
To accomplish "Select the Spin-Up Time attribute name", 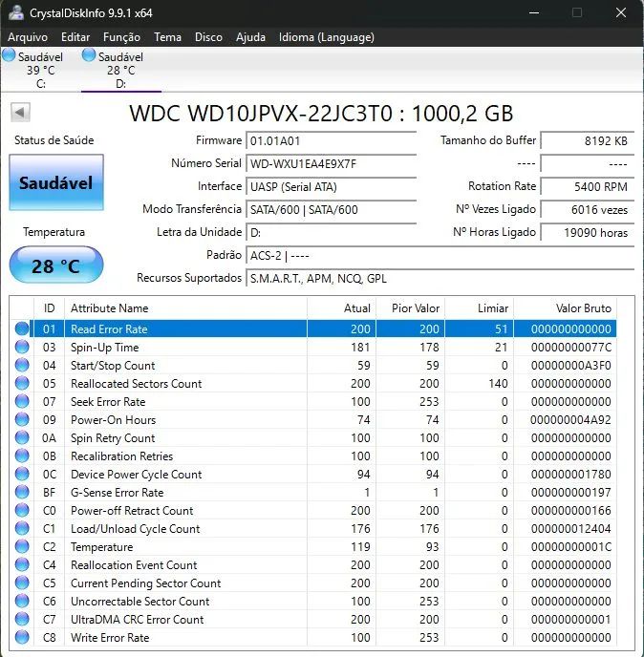I will tap(104, 348).
